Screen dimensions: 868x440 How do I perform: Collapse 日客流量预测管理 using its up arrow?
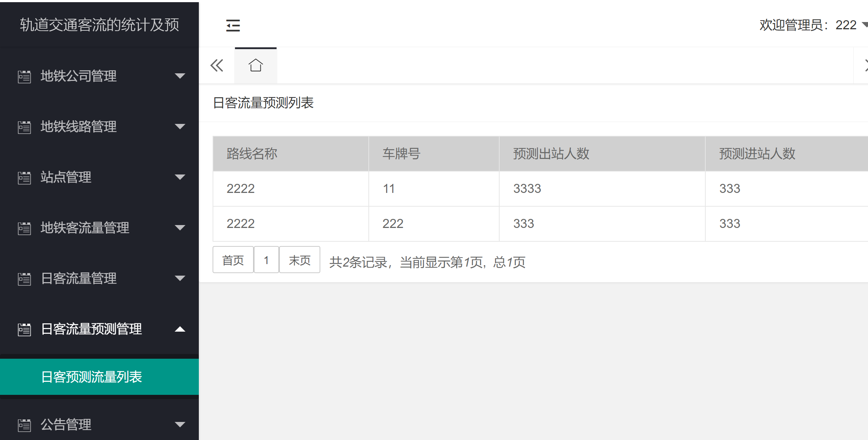(x=180, y=329)
